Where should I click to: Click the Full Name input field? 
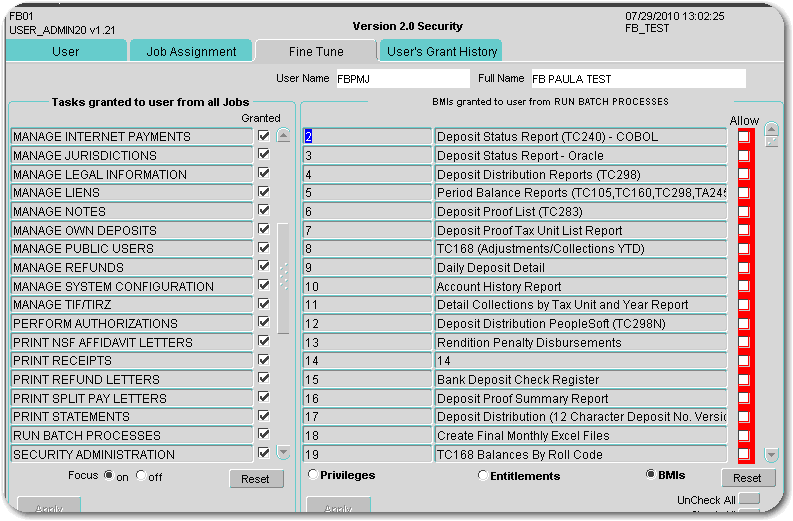tap(638, 79)
